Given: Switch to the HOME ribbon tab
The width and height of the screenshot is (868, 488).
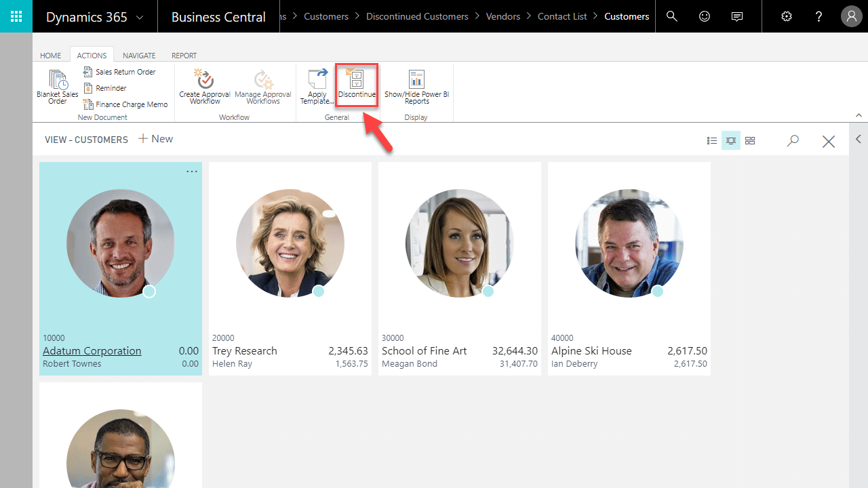Looking at the screenshot, I should coord(50,56).
